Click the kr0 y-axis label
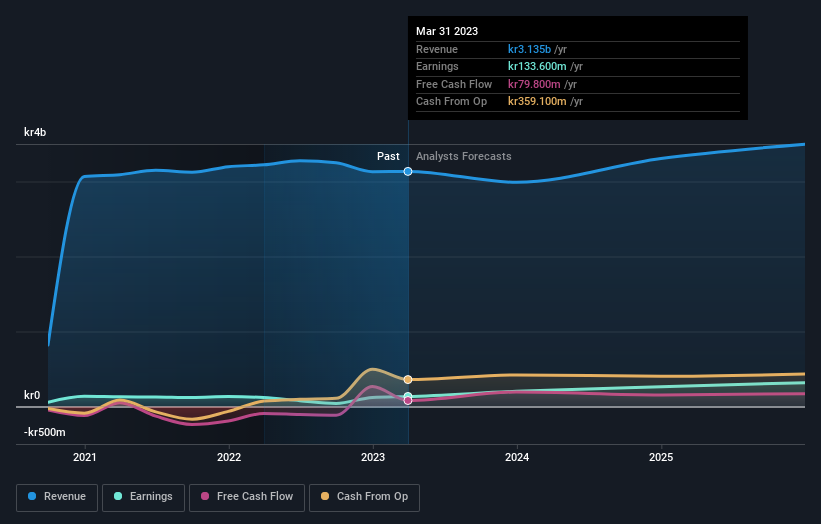Screen dimensions: 821x524 32,395
